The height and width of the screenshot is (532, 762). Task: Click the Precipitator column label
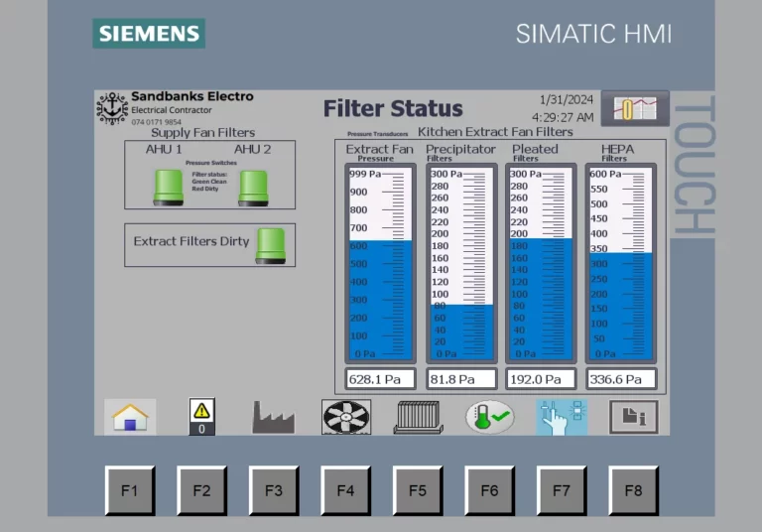(x=460, y=149)
